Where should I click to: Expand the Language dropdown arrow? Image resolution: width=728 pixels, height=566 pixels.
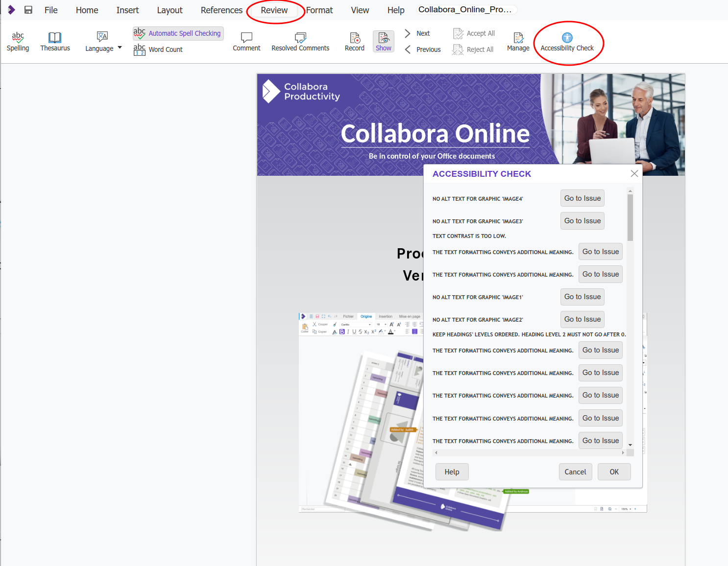pyautogui.click(x=120, y=48)
